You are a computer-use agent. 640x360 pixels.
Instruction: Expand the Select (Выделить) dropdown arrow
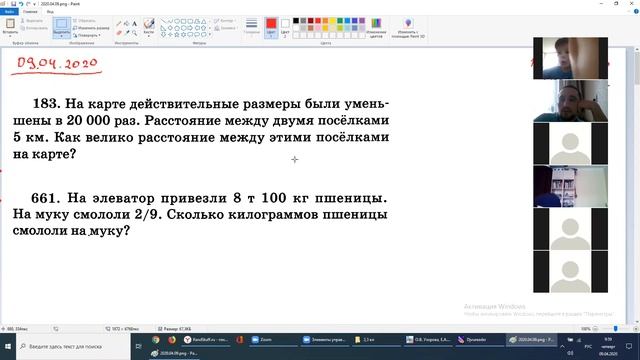pyautogui.click(x=62, y=36)
